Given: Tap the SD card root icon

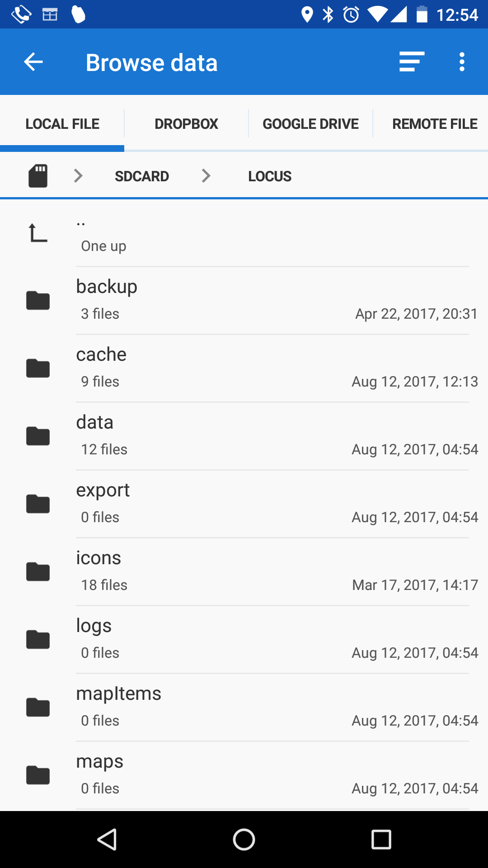Looking at the screenshot, I should click(38, 176).
